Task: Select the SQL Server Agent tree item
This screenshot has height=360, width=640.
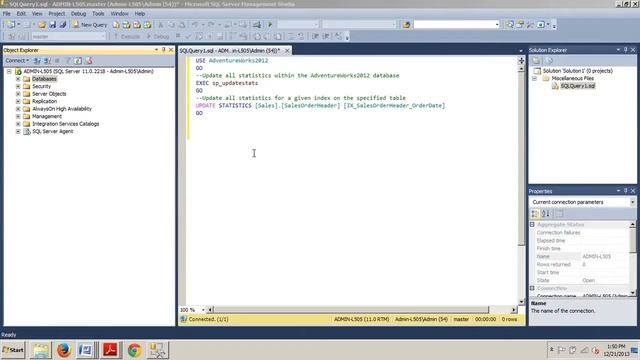Action: (53, 131)
